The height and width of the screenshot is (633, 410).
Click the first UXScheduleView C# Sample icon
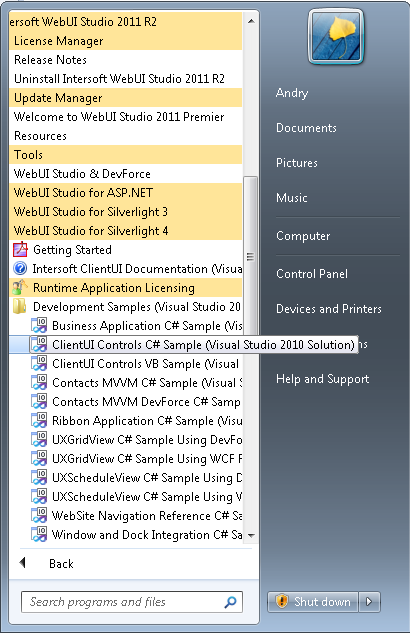39,477
